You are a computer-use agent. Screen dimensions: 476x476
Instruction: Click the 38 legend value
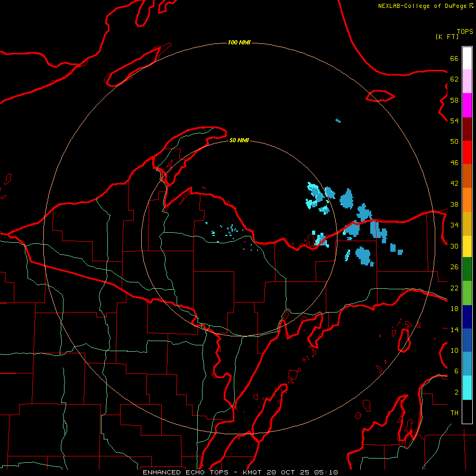pos(454,205)
